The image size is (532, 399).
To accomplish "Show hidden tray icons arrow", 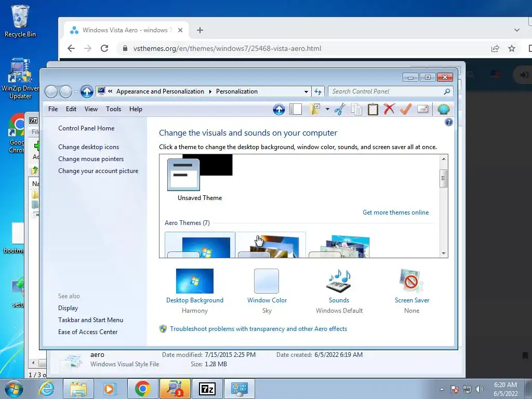I will [x=442, y=389].
